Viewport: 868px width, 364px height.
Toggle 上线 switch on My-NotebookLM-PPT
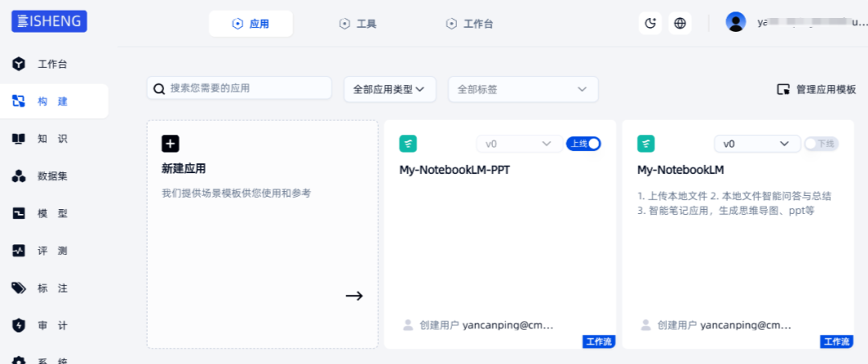[583, 143]
